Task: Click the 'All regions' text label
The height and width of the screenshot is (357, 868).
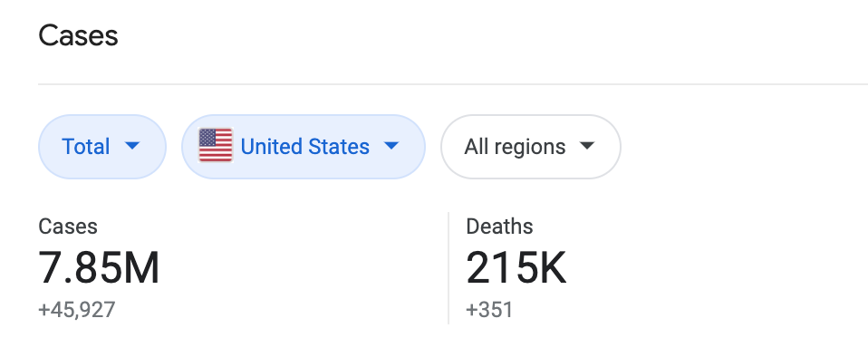Action: pos(515,147)
